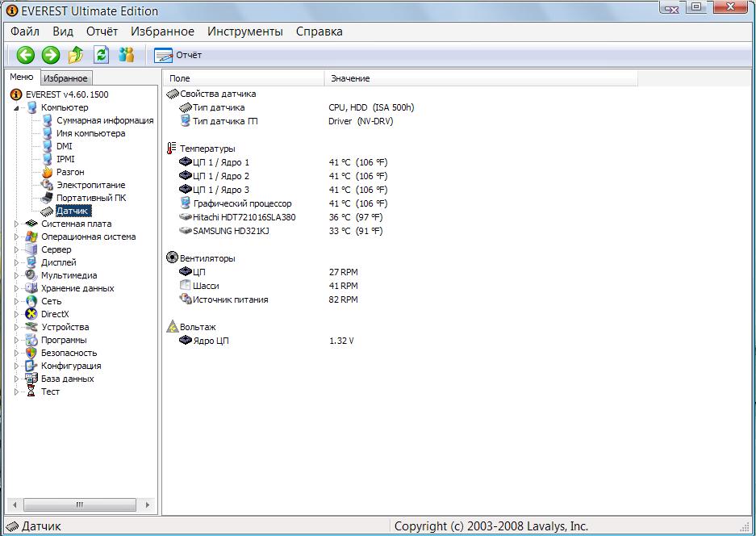Click the Конфигурация icon

point(31,366)
